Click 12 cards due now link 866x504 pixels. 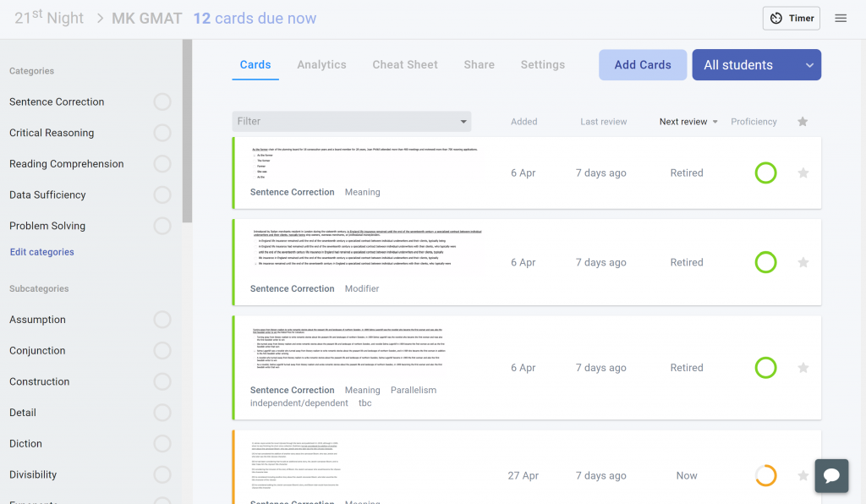(255, 19)
